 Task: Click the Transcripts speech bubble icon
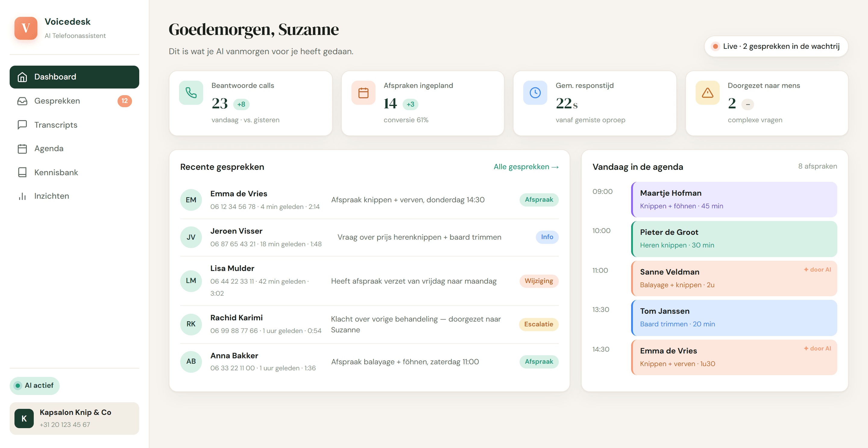click(x=22, y=125)
